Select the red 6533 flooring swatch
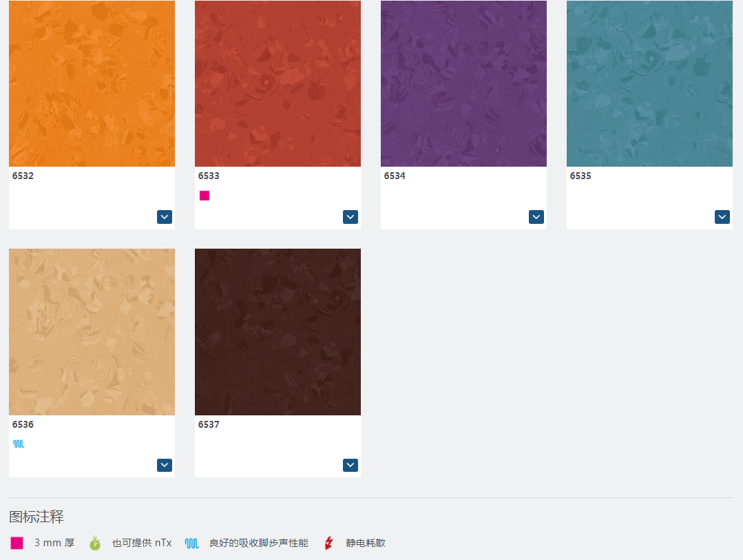 278,83
